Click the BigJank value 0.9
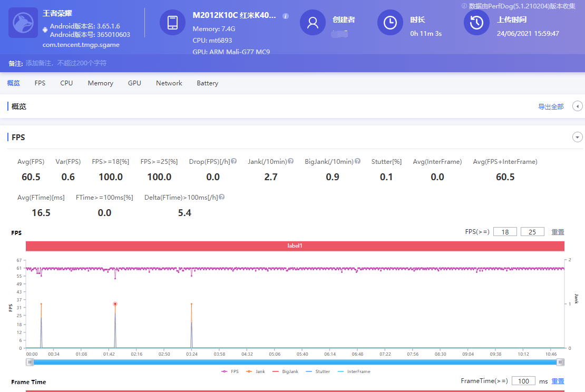Image resolution: width=585 pixels, height=392 pixels. (x=333, y=177)
